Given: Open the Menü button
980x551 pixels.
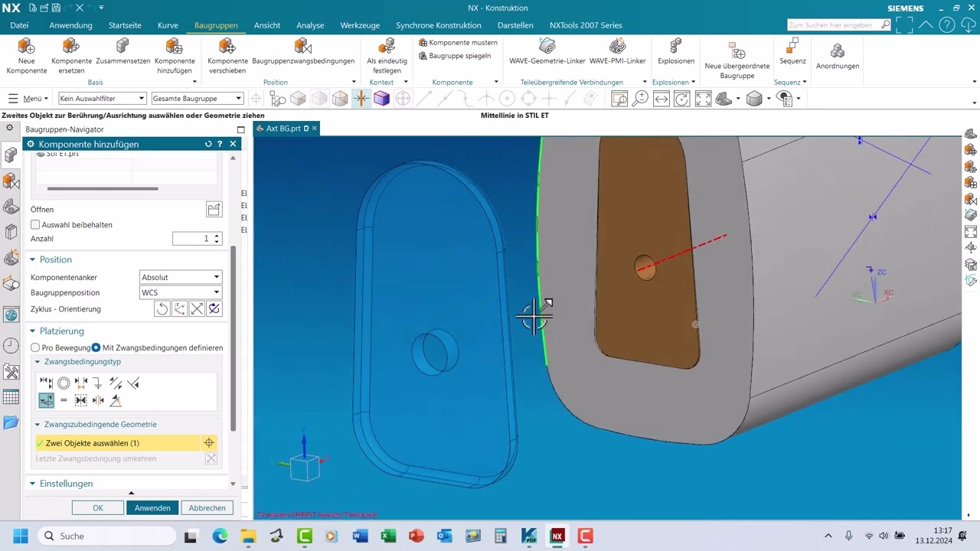Looking at the screenshot, I should (28, 99).
